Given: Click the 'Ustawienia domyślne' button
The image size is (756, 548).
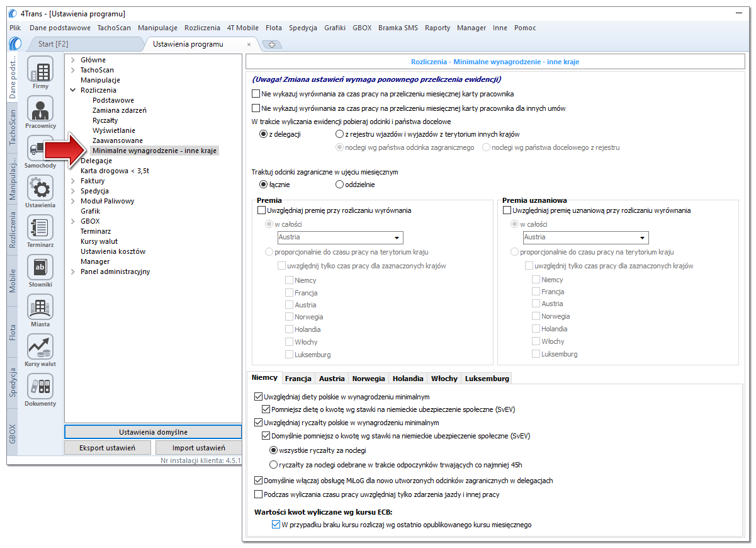Looking at the screenshot, I should (x=153, y=432).
